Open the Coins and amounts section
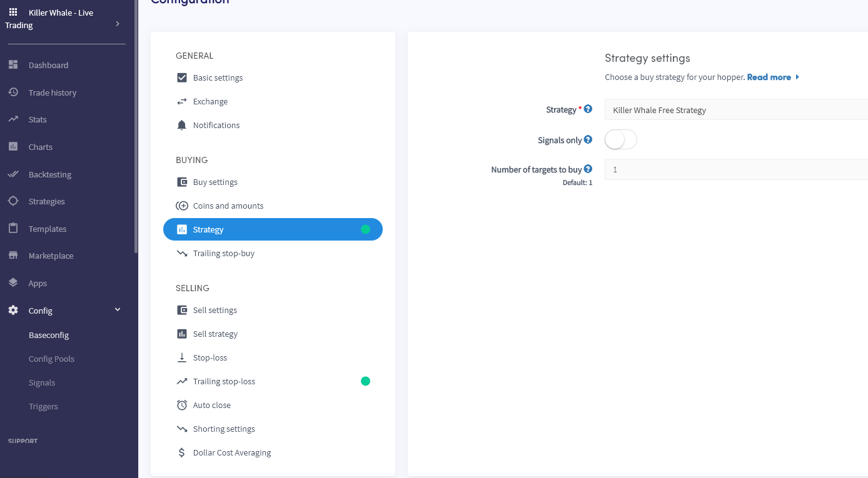Viewport: 868px width, 478px height. pos(228,206)
